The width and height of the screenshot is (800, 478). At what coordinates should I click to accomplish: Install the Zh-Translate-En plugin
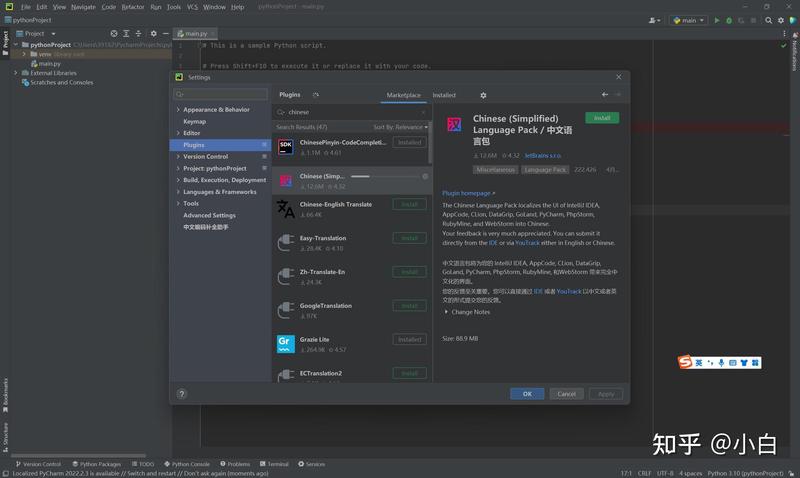coord(409,272)
